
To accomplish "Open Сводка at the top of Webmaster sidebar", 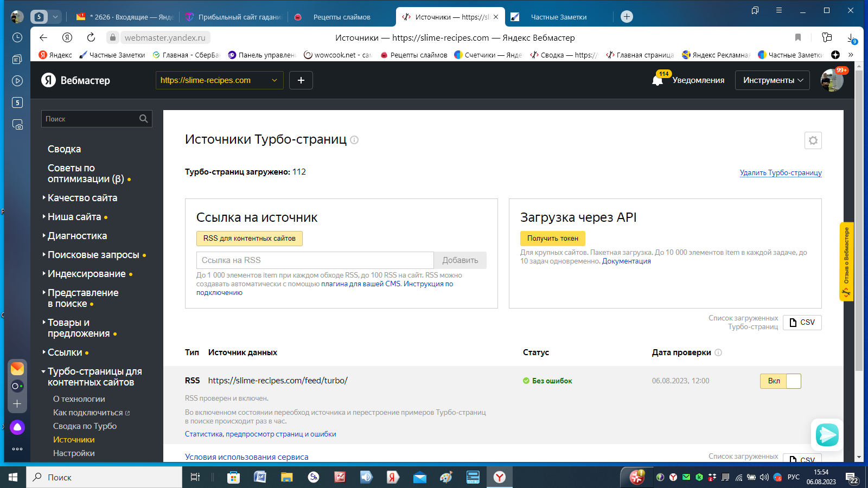I will tap(64, 149).
